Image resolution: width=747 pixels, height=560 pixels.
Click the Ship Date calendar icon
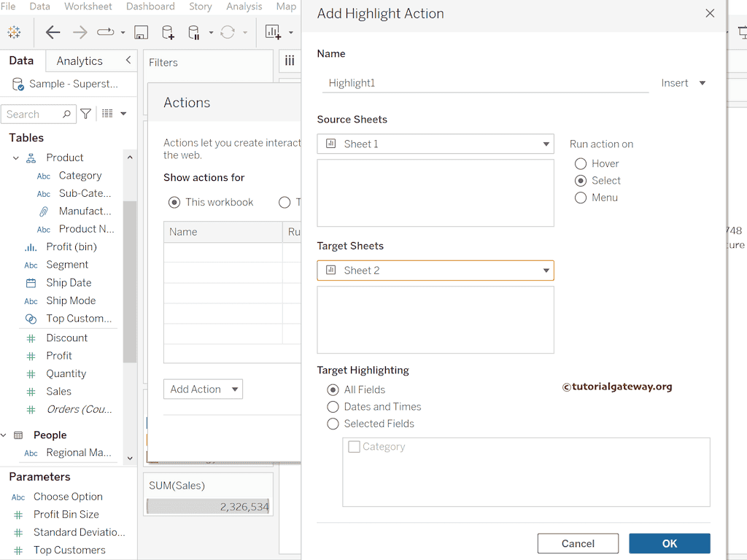(31, 283)
